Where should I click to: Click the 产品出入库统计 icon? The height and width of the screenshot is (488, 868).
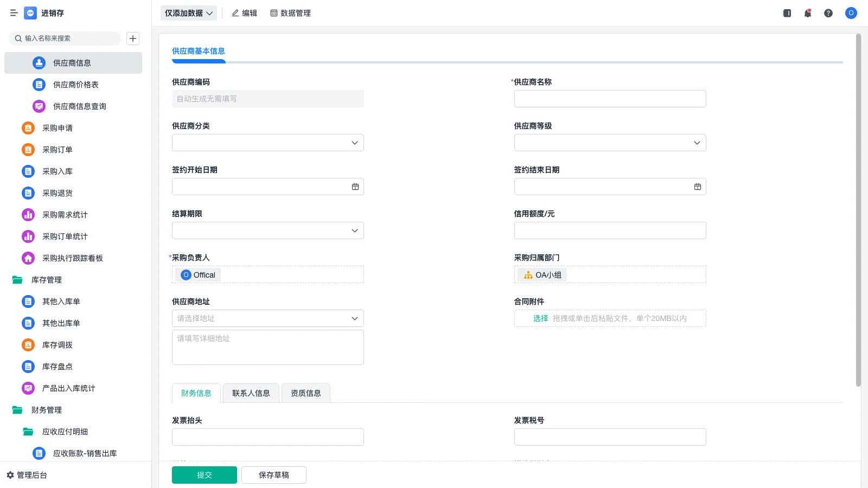point(28,388)
